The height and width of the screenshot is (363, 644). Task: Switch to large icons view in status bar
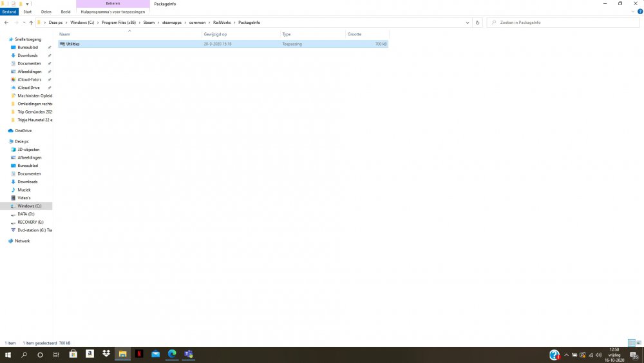(638, 343)
